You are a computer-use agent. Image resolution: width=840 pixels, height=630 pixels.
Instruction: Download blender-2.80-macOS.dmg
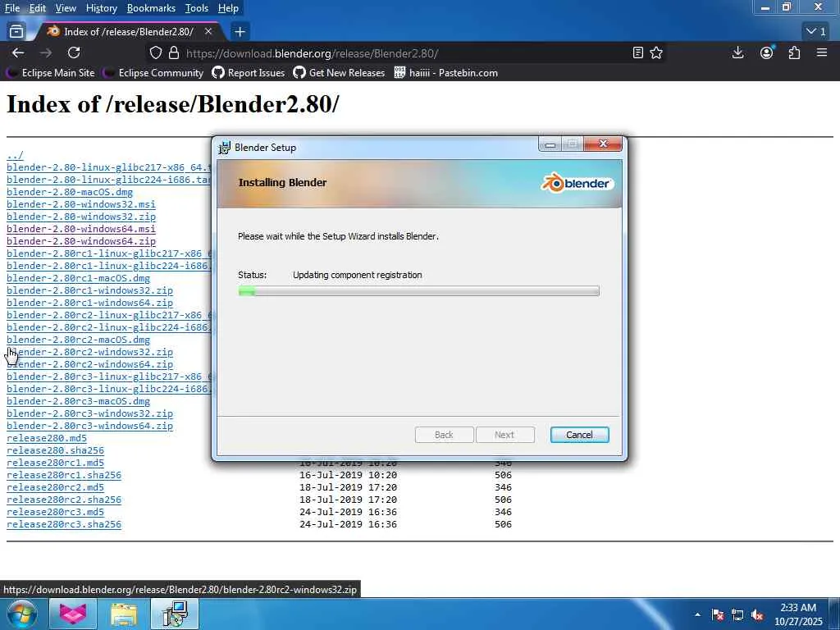(x=70, y=192)
